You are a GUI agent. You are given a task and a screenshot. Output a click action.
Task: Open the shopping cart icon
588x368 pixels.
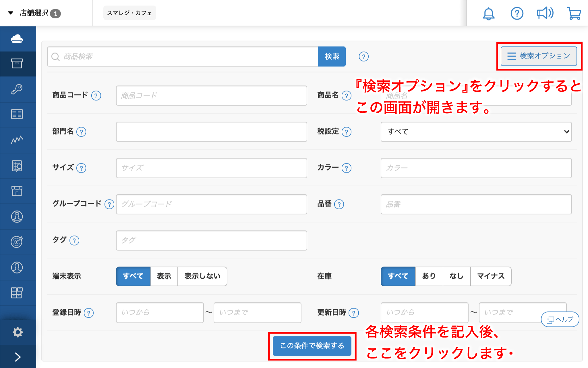click(x=574, y=14)
